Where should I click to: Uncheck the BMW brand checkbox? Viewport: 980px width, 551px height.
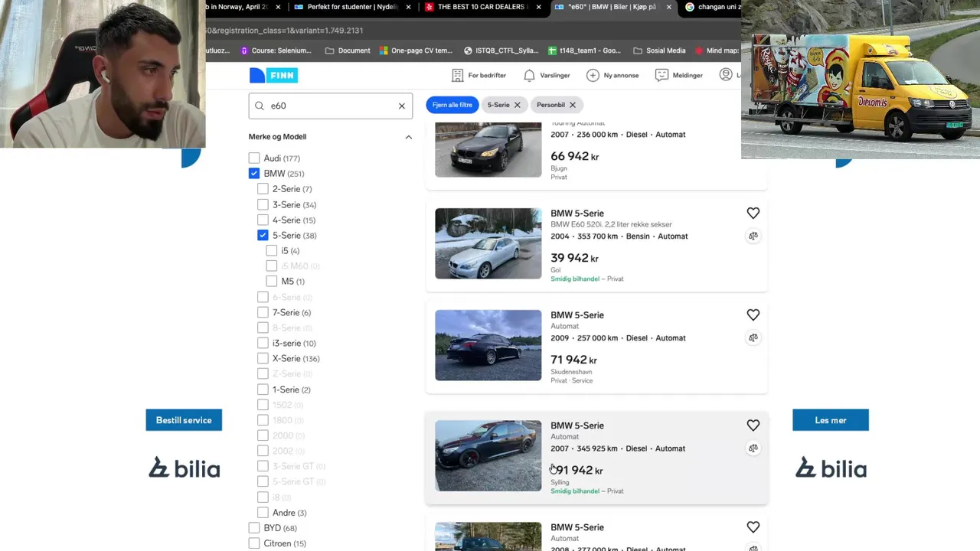tap(254, 173)
